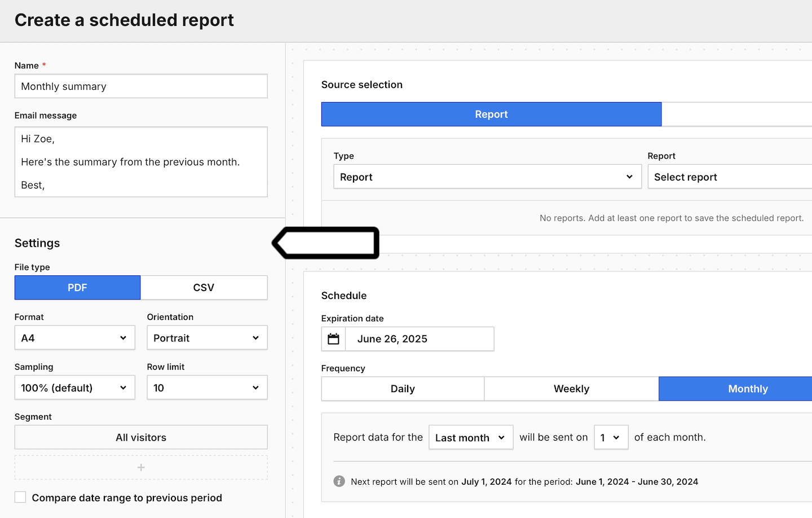This screenshot has width=812, height=518.
Task: Open the Sampling dropdown showing 100% (default)
Action: point(74,388)
